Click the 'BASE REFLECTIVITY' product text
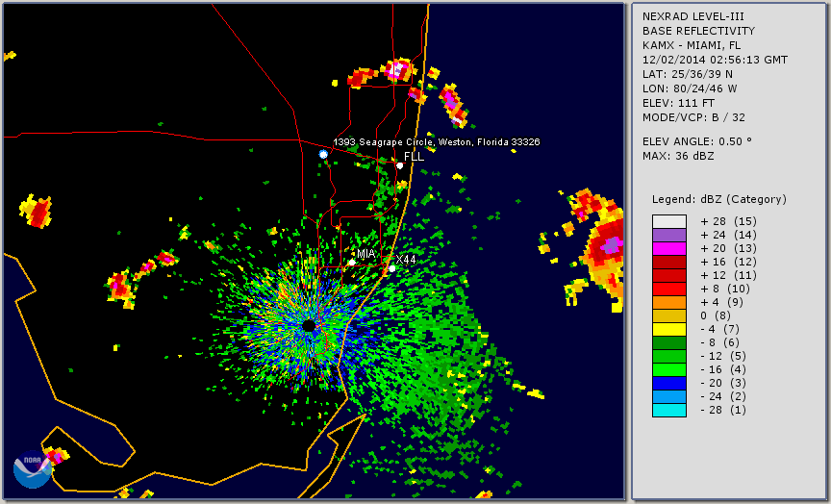The height and width of the screenshot is (504, 831). coord(698,31)
